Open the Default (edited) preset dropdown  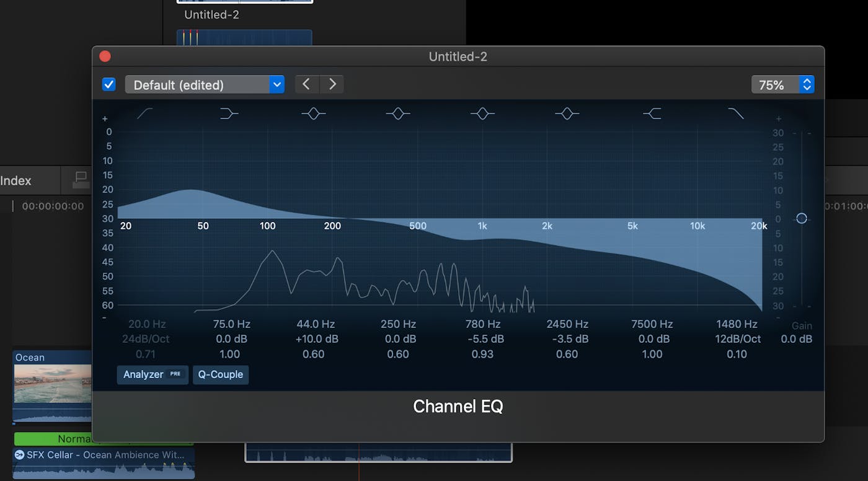205,84
